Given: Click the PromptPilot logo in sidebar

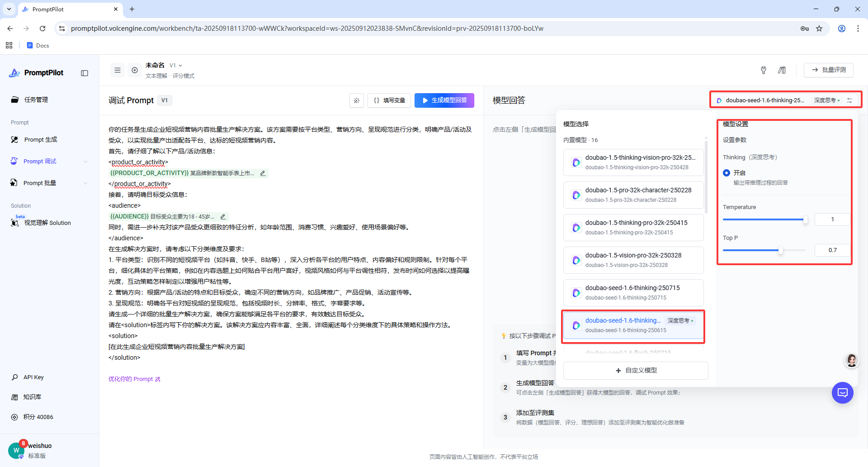Looking at the screenshot, I should [x=36, y=73].
